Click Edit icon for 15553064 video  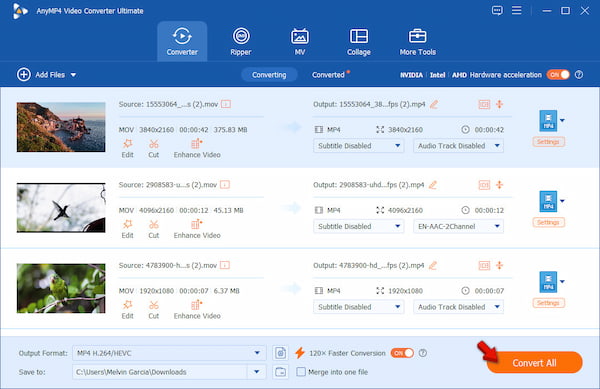point(127,148)
